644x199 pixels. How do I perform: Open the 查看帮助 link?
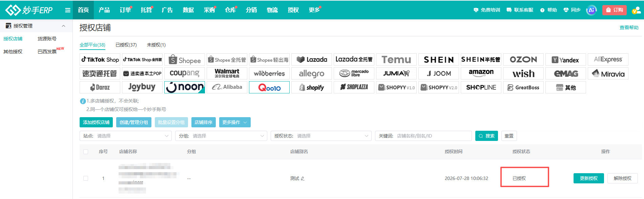coord(629,28)
